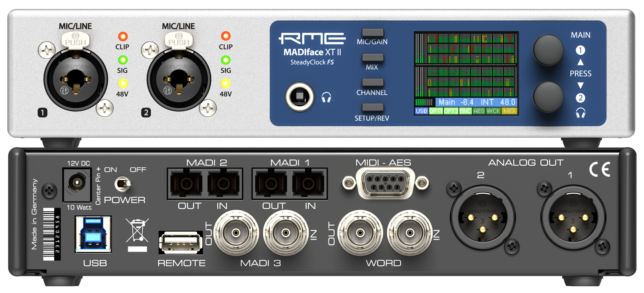Click the RME logo

pos(312,39)
